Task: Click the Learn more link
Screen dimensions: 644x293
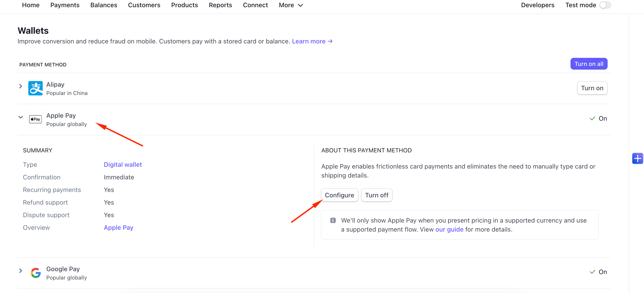Action: pyautogui.click(x=312, y=41)
